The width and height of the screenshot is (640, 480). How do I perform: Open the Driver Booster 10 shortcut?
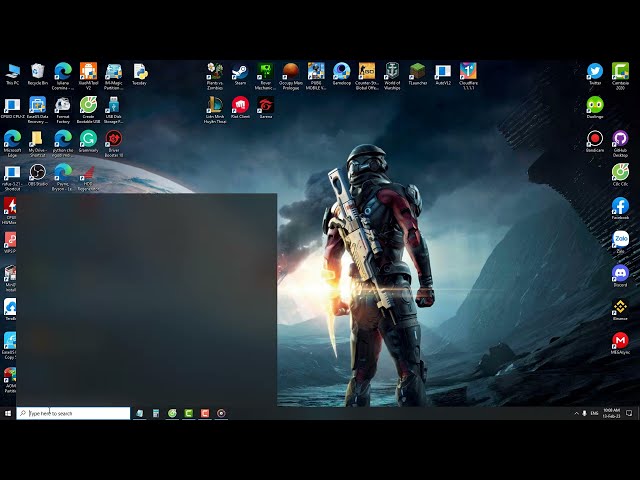(113, 144)
